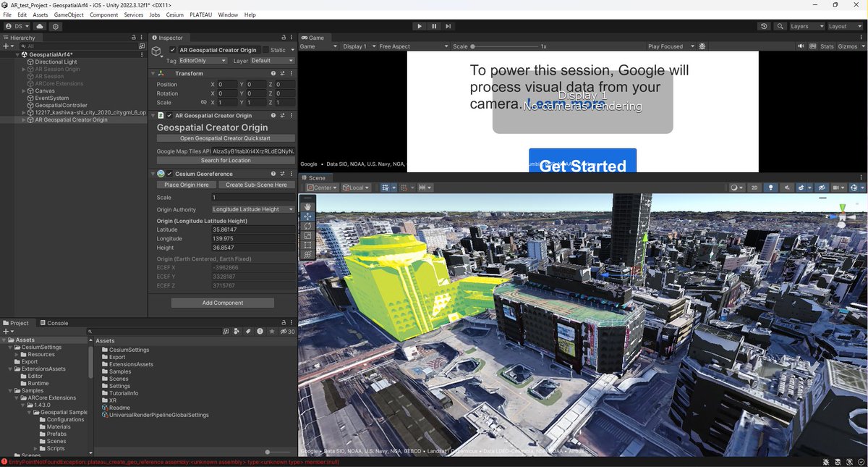868x467 pixels.
Task: Toggle Game view Mute audio icon
Action: point(801,46)
